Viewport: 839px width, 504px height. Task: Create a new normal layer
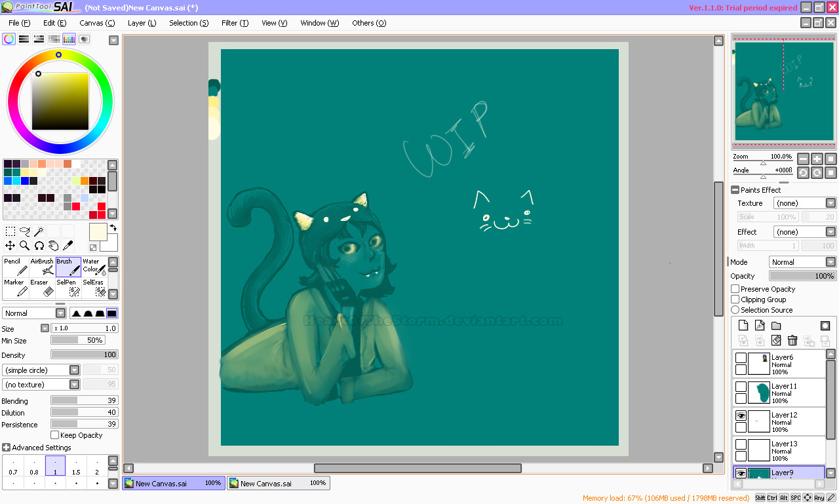point(743,326)
